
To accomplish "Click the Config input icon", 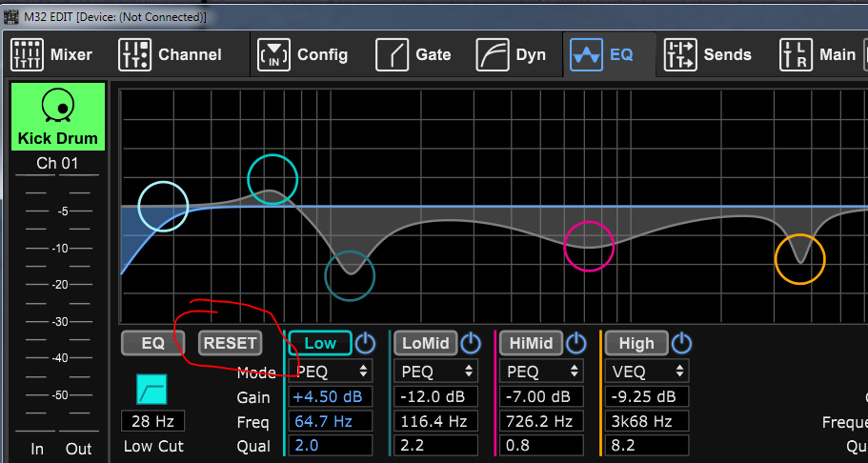I will (273, 55).
